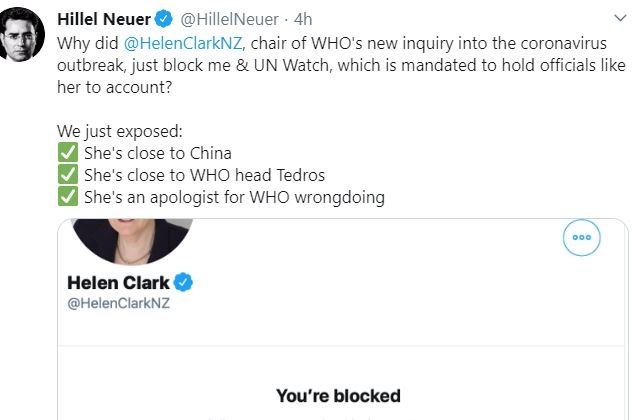This screenshot has width=636, height=420.
Task: Open the tweet options chevron menu
Action: point(620,18)
